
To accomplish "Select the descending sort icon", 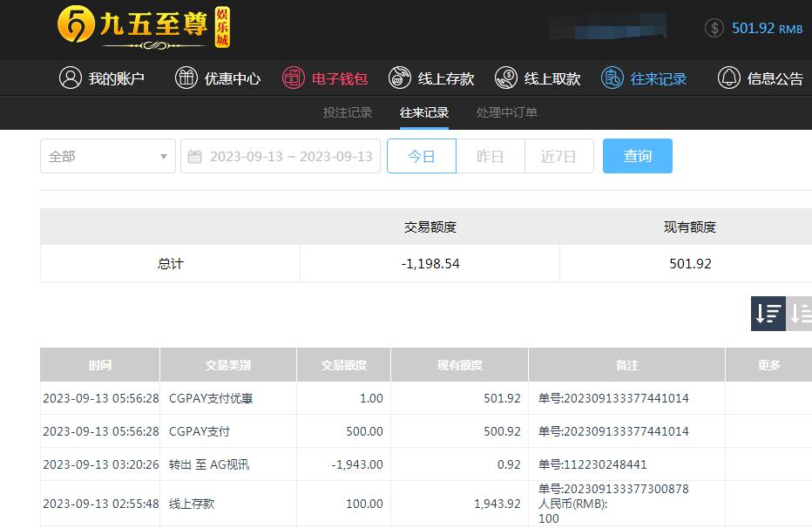I will (768, 313).
